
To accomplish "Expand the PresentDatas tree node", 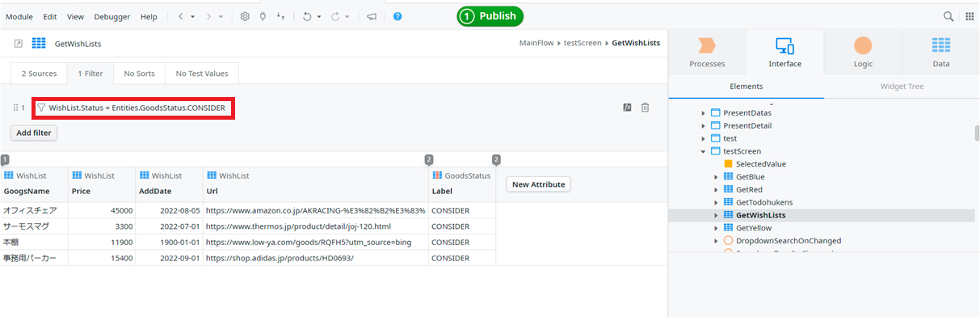I will pyautogui.click(x=703, y=112).
